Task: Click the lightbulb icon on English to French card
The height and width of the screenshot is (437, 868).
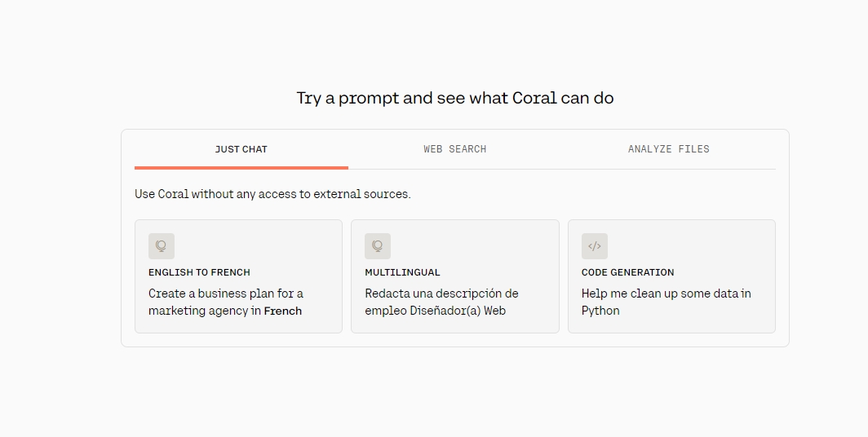Action: pyautogui.click(x=162, y=246)
